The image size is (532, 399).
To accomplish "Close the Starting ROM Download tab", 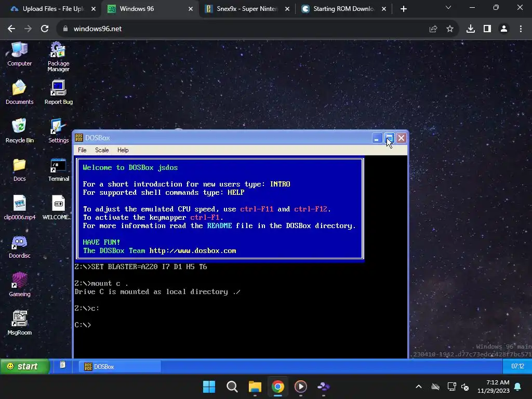I will 384,9.
